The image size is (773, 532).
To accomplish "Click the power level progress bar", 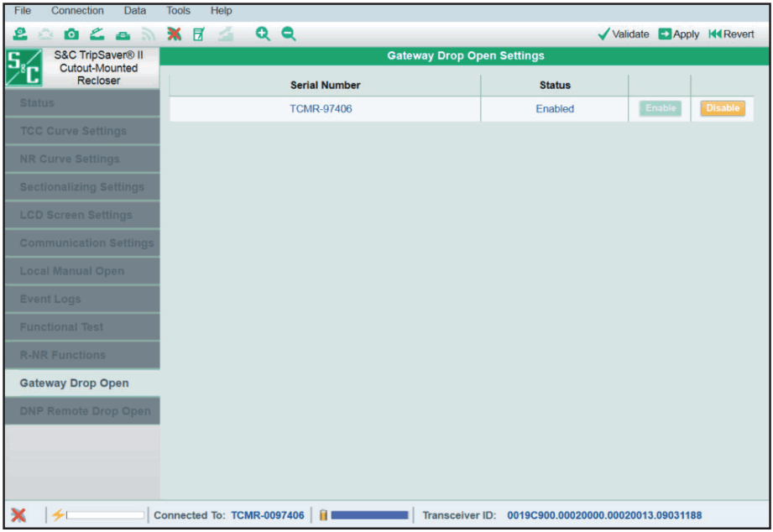I will click(106, 515).
